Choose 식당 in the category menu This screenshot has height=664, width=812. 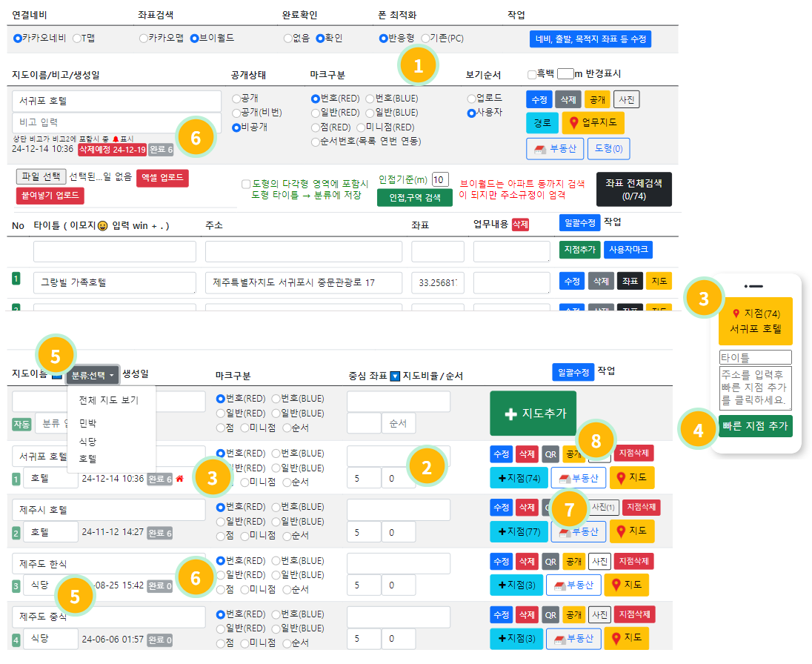click(x=87, y=441)
